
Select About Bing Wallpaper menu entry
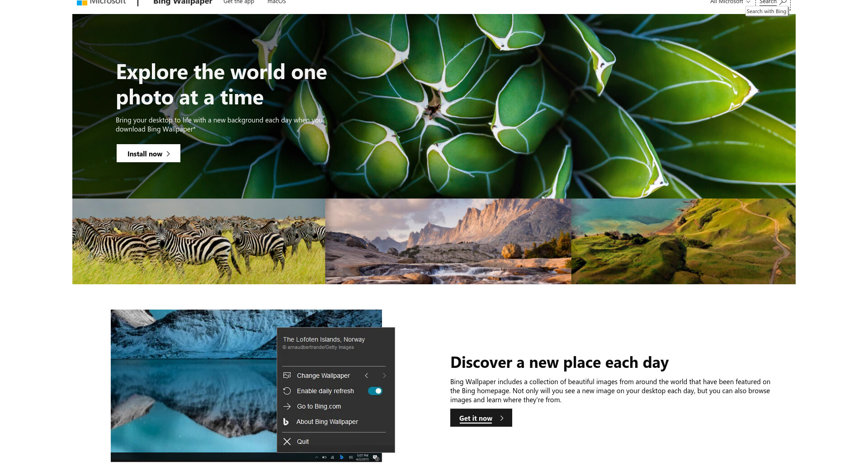[x=327, y=422]
